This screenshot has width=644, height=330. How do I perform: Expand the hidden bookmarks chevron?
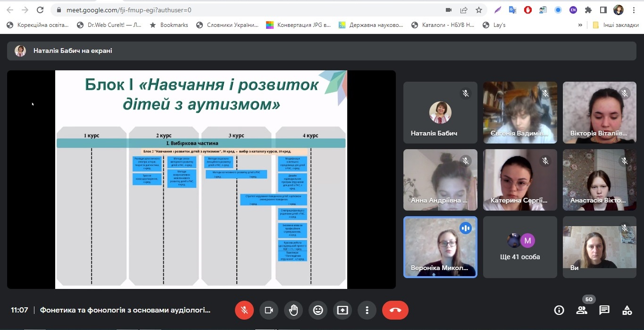(x=580, y=25)
